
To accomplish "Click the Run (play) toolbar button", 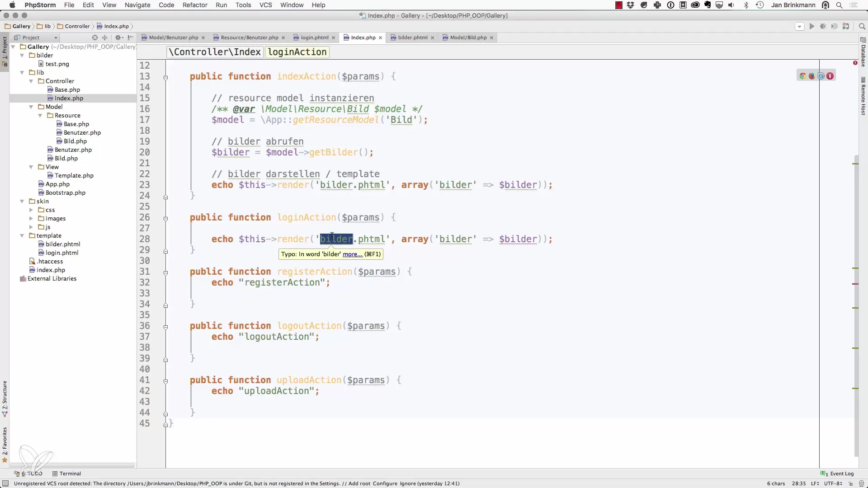I will coord(811,26).
